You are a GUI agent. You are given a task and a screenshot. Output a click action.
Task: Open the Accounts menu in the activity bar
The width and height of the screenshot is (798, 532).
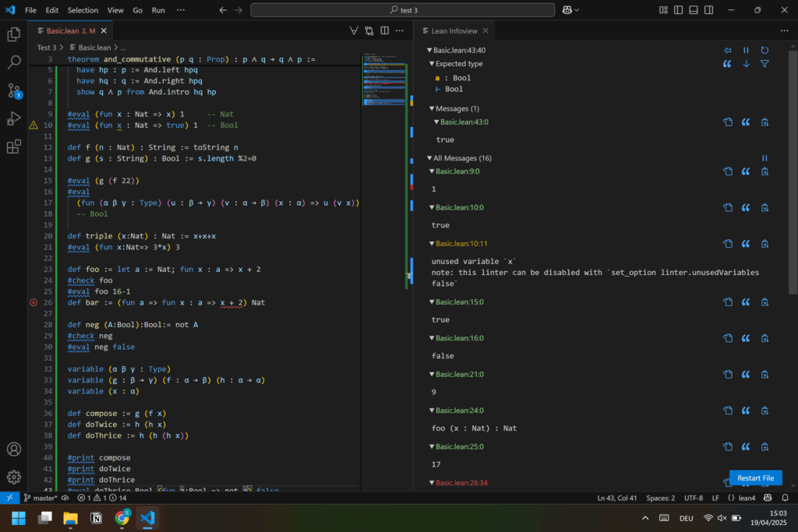click(x=14, y=449)
